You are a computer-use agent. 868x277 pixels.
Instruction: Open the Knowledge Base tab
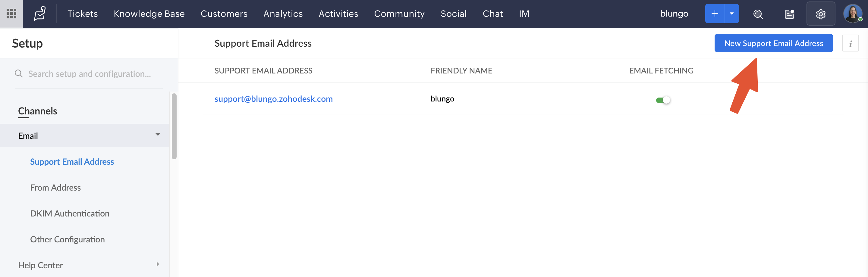tap(149, 14)
